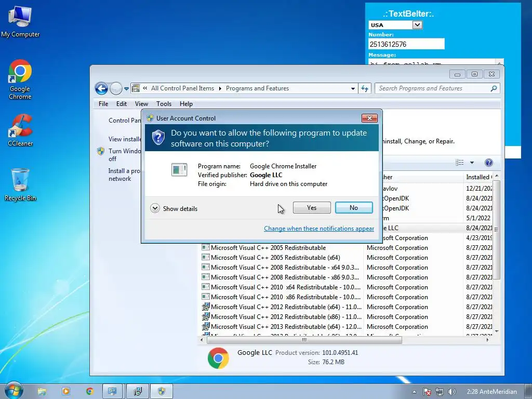This screenshot has width=532, height=399.
Task: Click Turn Windows features shield icon
Action: pyautogui.click(x=101, y=151)
